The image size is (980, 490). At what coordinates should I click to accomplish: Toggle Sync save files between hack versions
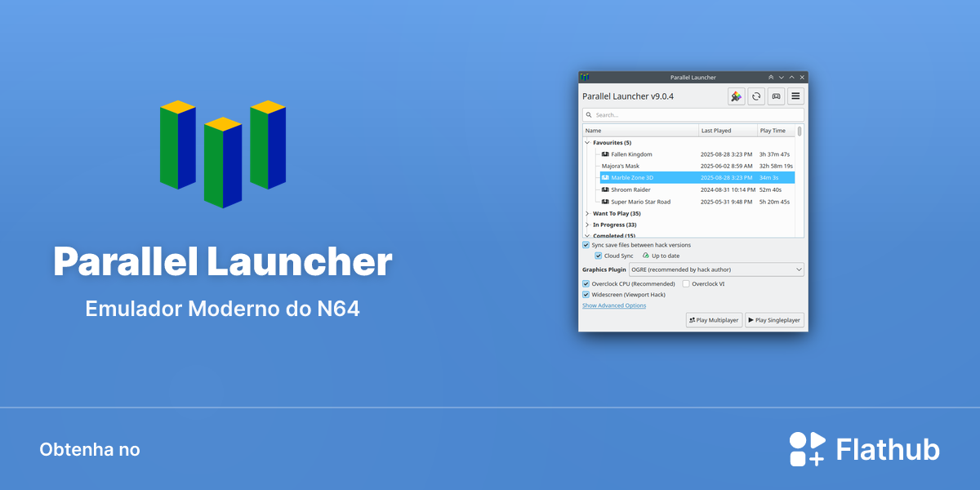[x=586, y=245]
